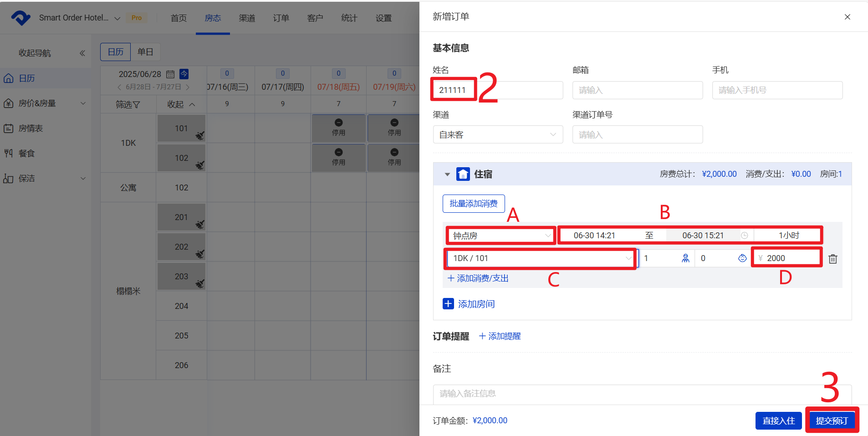Click the blue 'today' icon next to date
The height and width of the screenshot is (436, 868).
pos(184,74)
